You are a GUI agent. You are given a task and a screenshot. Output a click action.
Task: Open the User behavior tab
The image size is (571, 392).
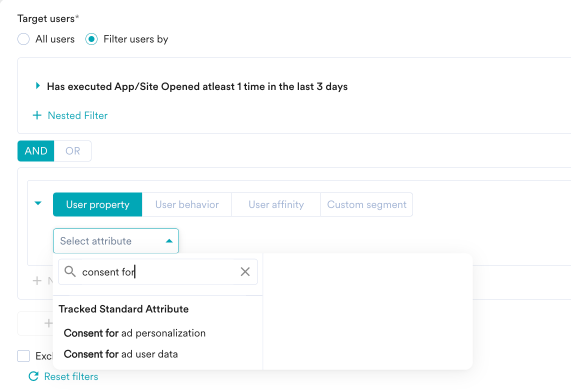[187, 204]
